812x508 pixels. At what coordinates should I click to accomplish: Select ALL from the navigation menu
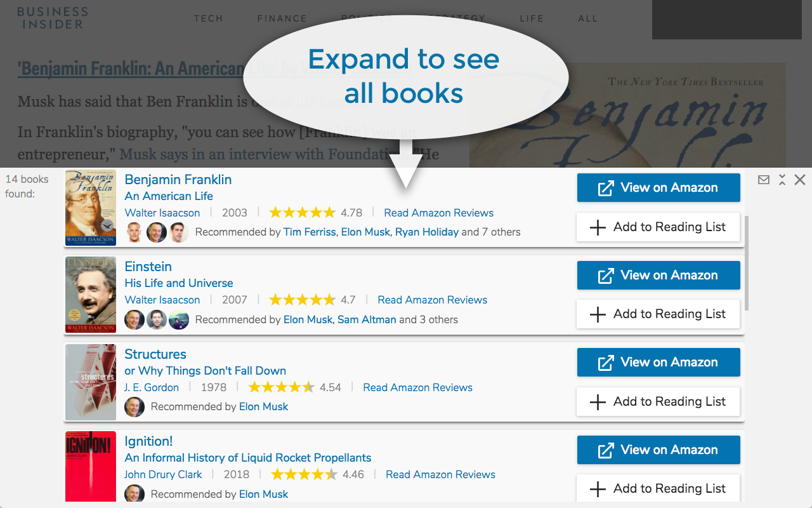587,18
